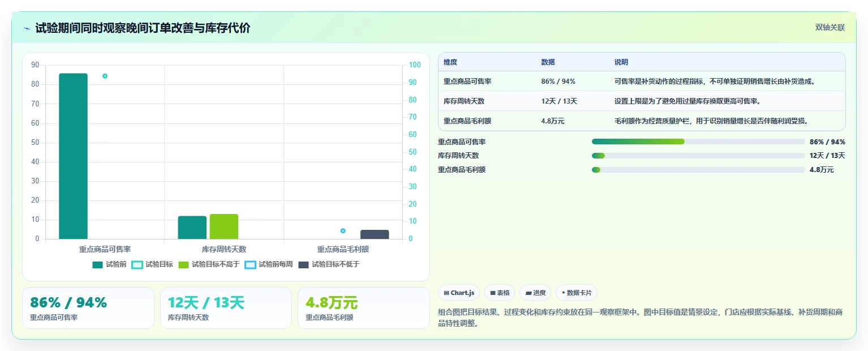Click the tall teal 重点商品可售率 bar
Image resolution: width=868 pixels, height=351 pixels.
click(74, 156)
